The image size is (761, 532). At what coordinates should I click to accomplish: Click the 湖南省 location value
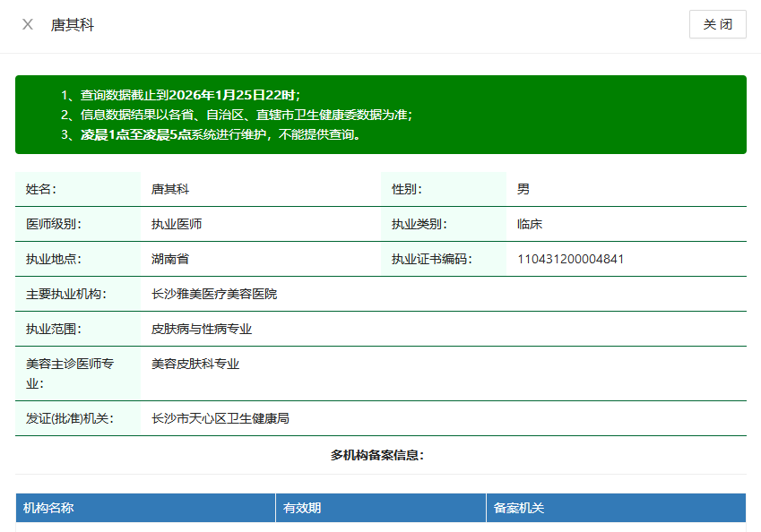pyautogui.click(x=170, y=260)
